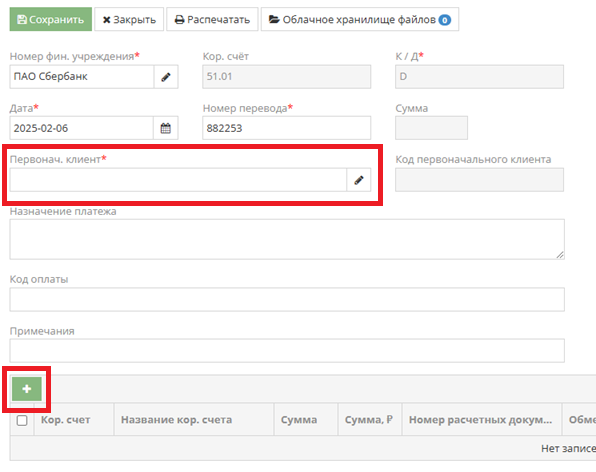Click the К / Д field showing D
The height and width of the screenshot is (472, 596).
tap(479, 77)
